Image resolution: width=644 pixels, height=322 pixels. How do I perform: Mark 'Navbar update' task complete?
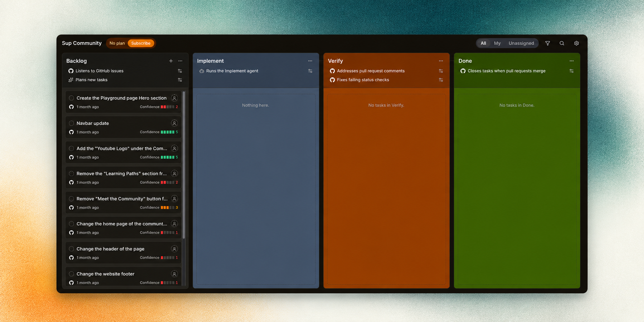72,123
